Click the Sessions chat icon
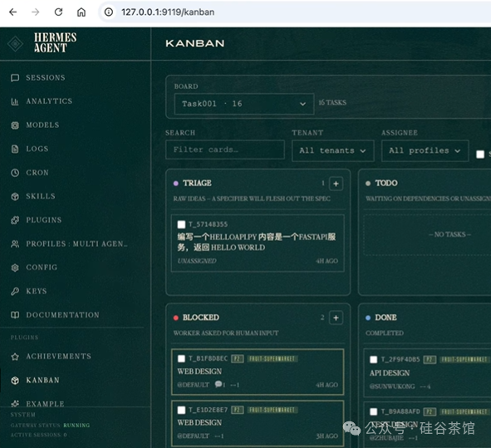This screenshot has height=448, width=491. (x=15, y=77)
